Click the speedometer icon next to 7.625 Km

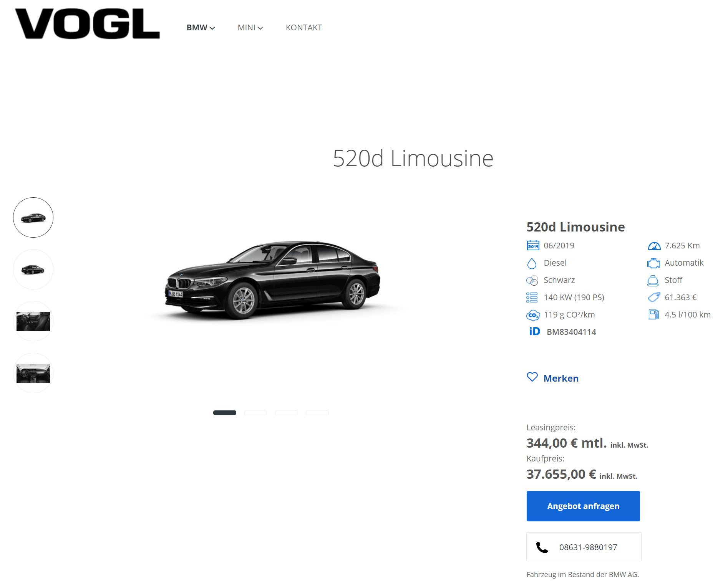654,246
